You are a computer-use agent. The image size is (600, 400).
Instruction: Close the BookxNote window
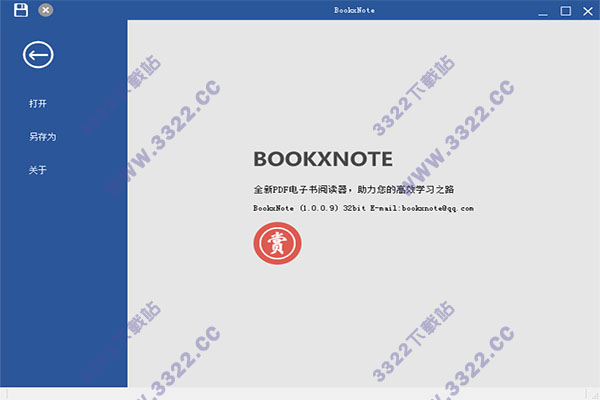point(588,11)
